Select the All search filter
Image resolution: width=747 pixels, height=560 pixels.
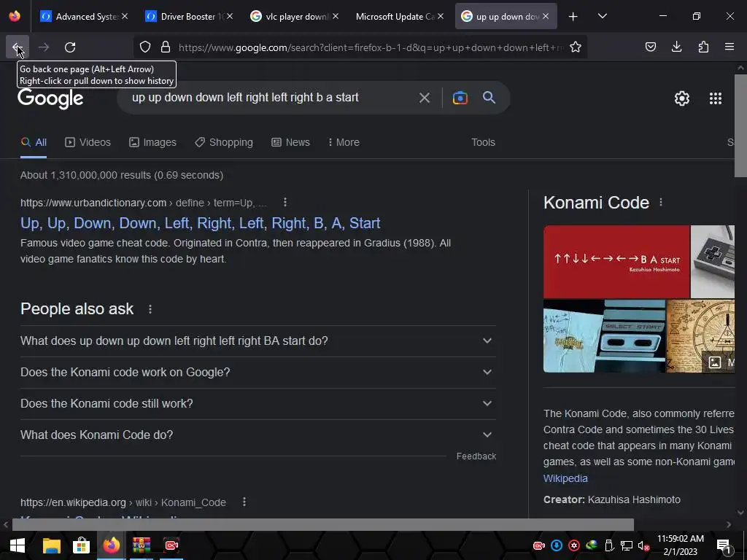click(x=34, y=142)
